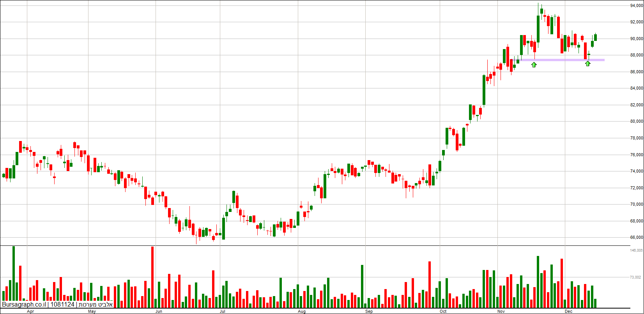This screenshot has width=644, height=314.
Task: Pick the Jul month label
Action: [x=223, y=312]
